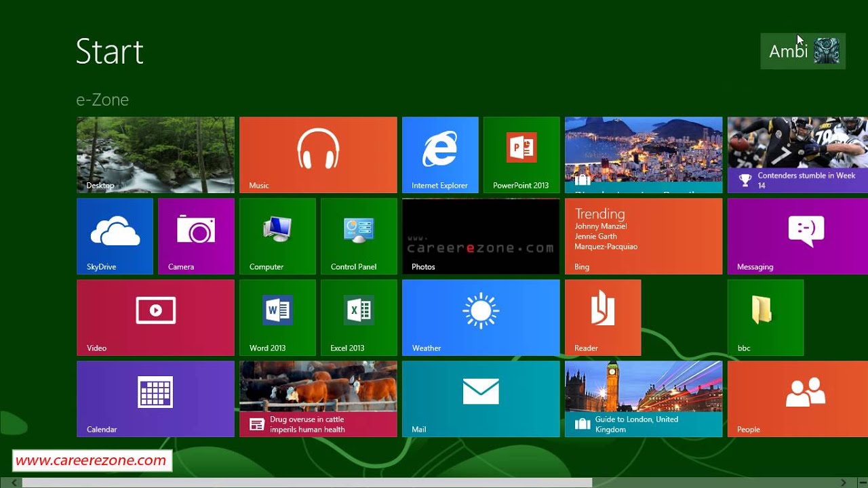The height and width of the screenshot is (488, 868).
Task: Open sports tile 'Contenders stumble in Week 14'
Action: pos(797,155)
